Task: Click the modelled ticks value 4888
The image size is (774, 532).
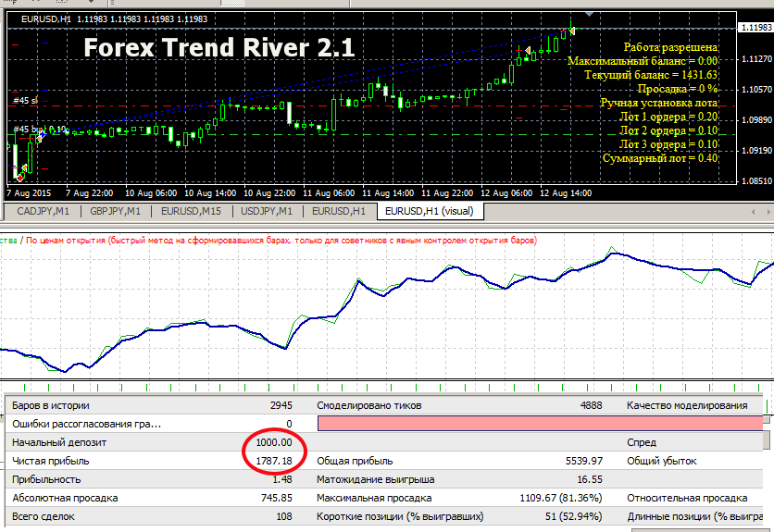Action: coord(592,405)
